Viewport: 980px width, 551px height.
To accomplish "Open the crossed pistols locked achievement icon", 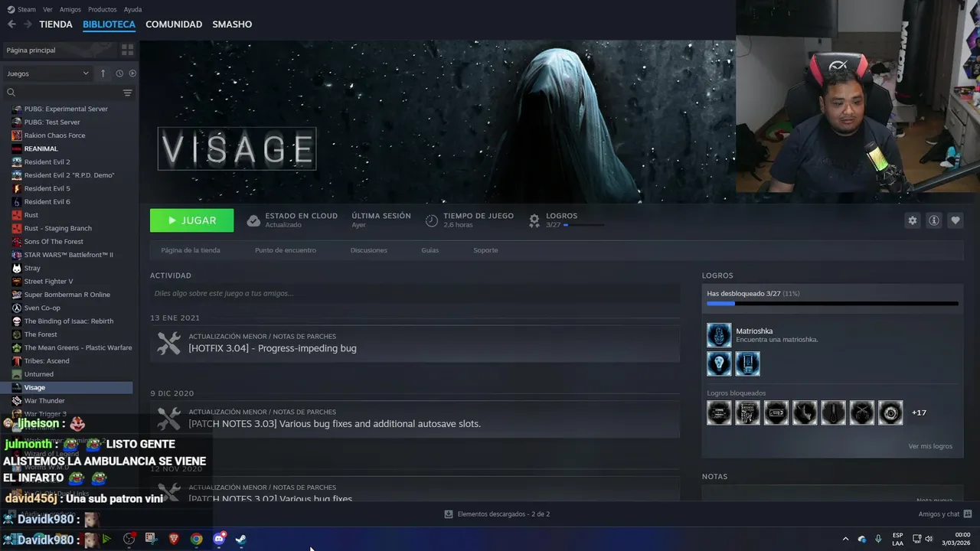I will [x=861, y=412].
